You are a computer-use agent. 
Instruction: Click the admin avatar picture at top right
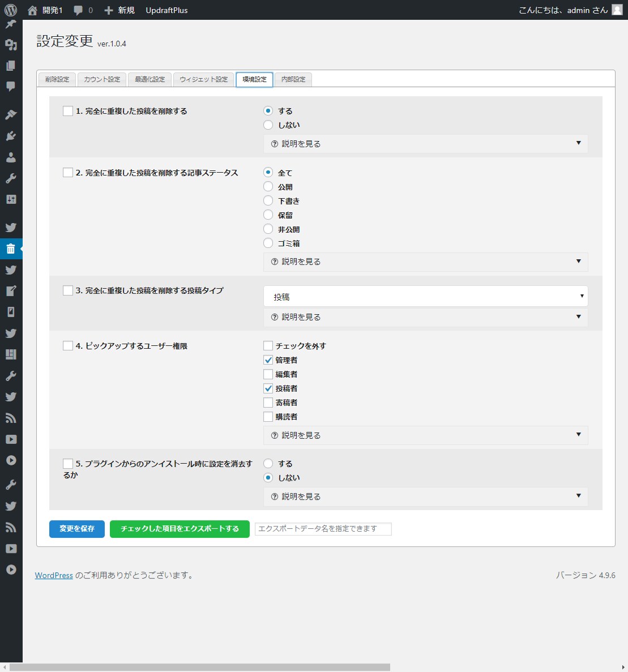(x=617, y=10)
